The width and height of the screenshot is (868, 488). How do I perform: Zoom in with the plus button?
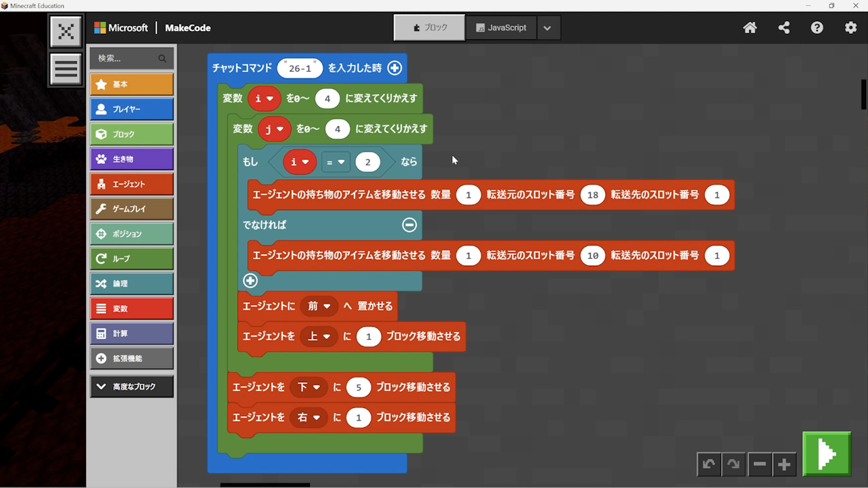click(784, 464)
